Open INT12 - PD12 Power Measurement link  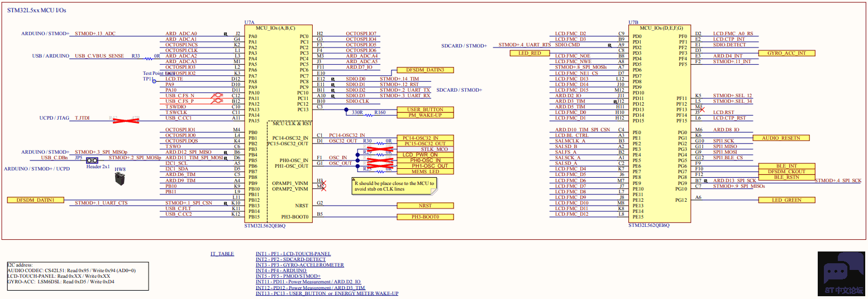coord(311,288)
